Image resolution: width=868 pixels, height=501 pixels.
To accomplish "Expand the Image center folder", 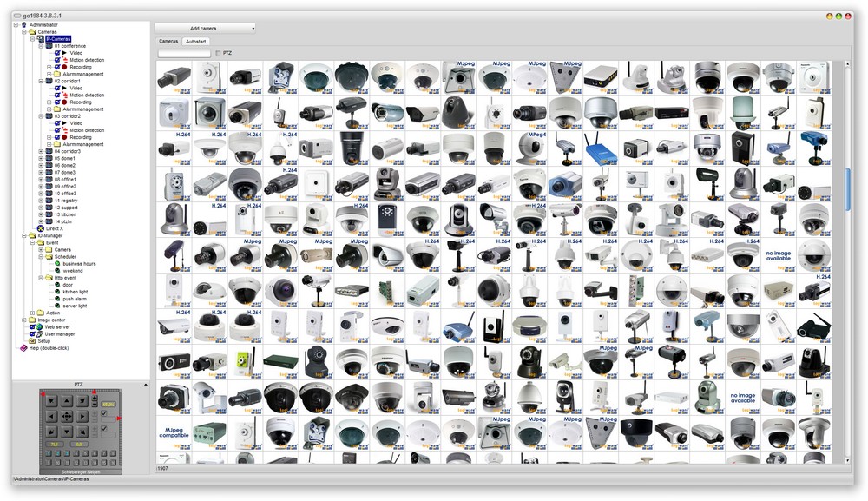I will coord(24,320).
